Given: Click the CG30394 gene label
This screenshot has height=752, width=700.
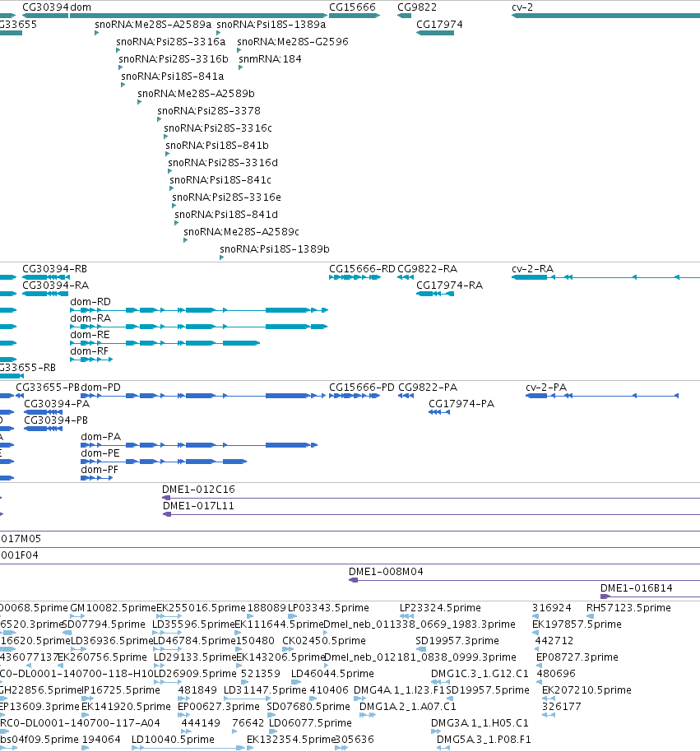Looking at the screenshot, I should 45,7.
